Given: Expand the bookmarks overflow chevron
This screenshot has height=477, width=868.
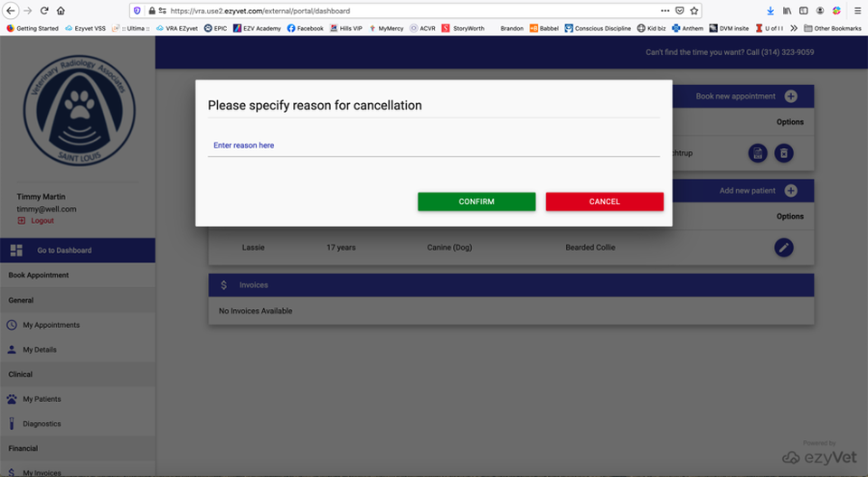Looking at the screenshot, I should [793, 28].
